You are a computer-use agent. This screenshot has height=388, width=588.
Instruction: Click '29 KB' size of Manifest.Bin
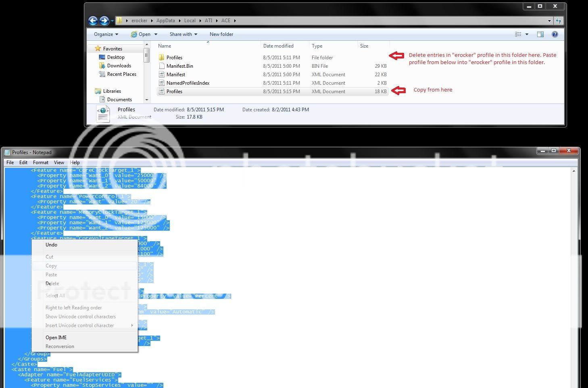pyautogui.click(x=381, y=66)
